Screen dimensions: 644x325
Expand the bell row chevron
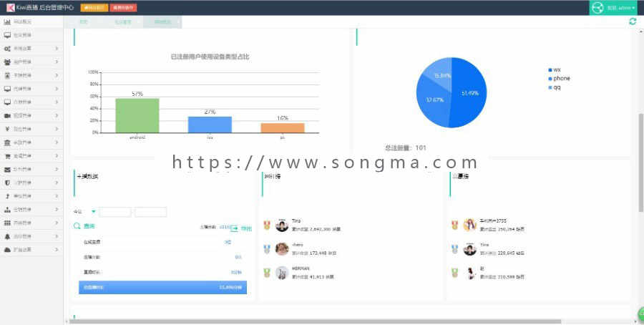pyautogui.click(x=57, y=237)
